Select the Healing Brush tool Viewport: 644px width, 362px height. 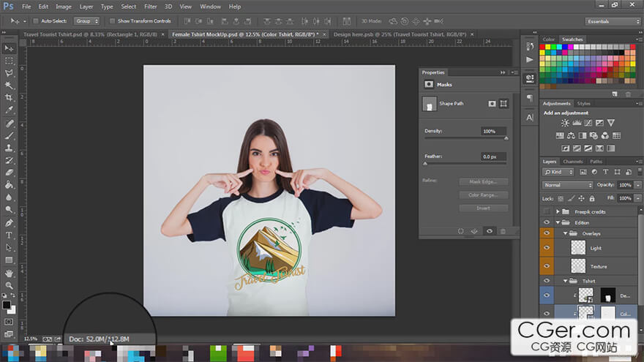[9, 124]
